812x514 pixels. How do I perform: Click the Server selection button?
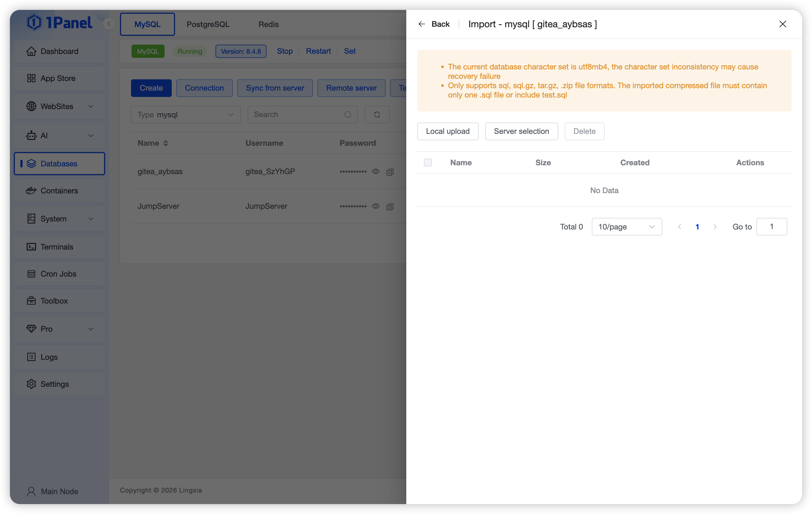(521, 131)
